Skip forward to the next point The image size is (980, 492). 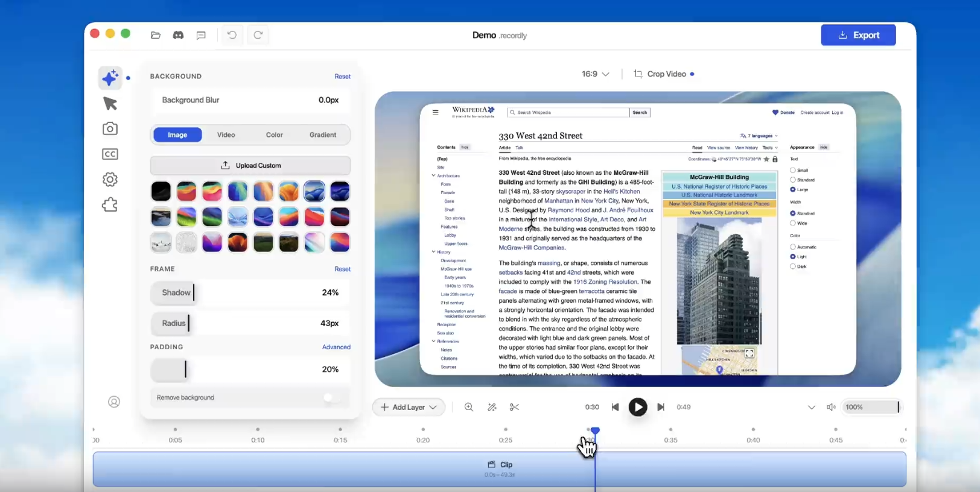(x=661, y=407)
